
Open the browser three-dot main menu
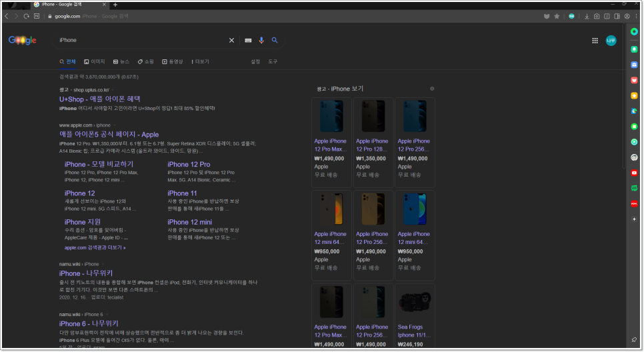click(636, 16)
